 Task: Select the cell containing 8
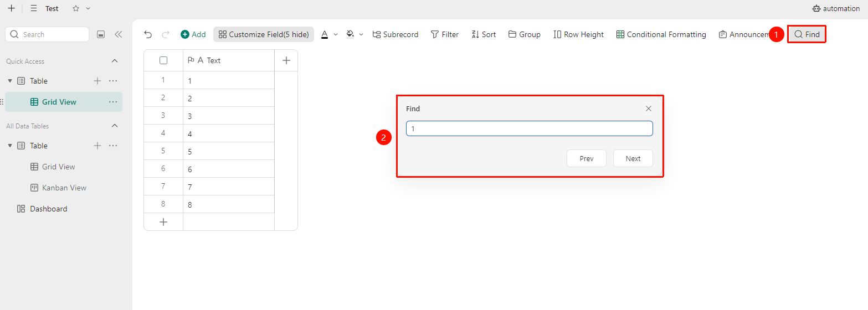point(229,204)
